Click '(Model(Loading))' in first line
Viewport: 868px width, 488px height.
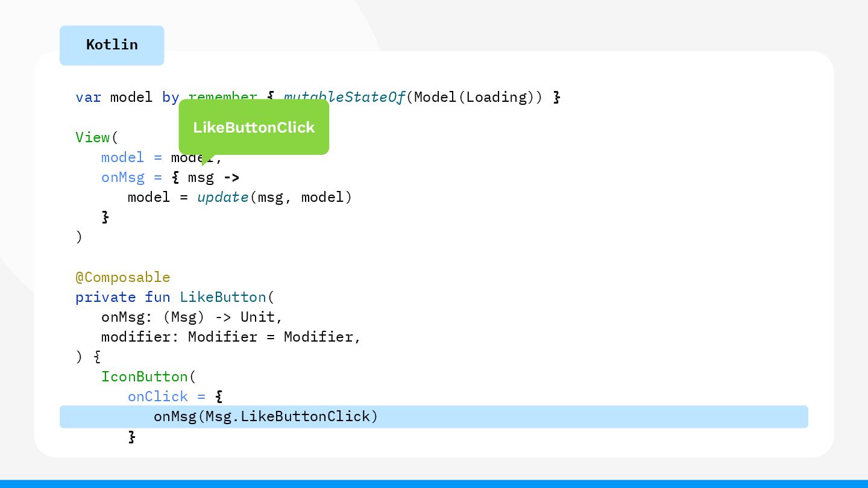pyautogui.click(x=474, y=97)
